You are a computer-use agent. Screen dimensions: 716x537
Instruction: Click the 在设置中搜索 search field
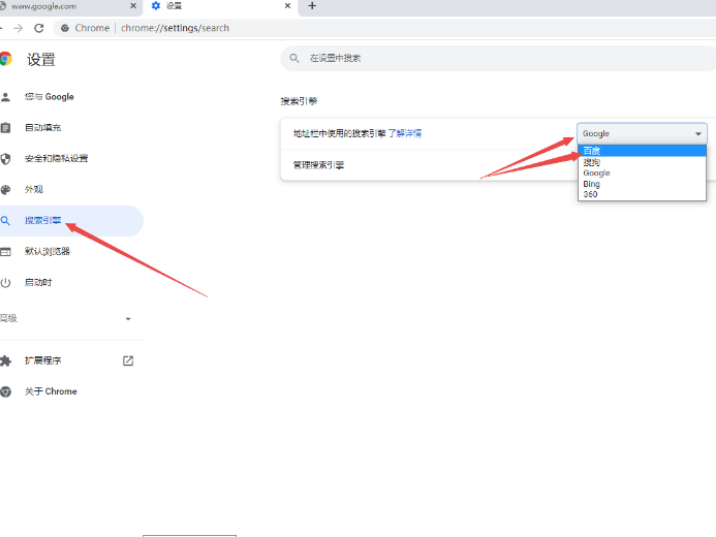pyautogui.click(x=498, y=58)
